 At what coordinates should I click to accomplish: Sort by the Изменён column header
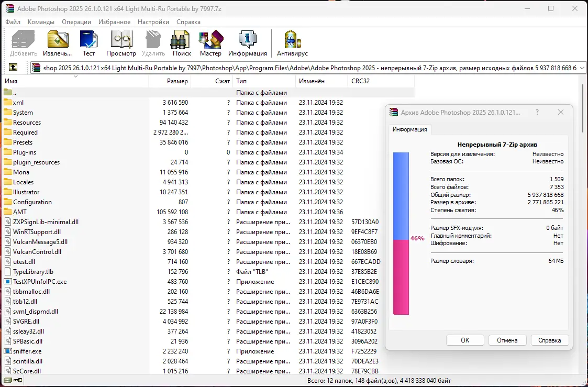coord(321,81)
